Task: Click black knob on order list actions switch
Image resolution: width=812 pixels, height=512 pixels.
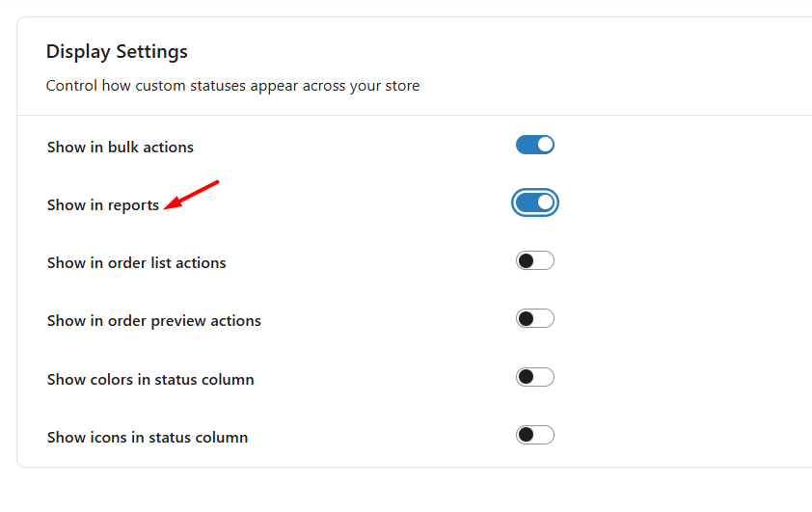Action: pyautogui.click(x=527, y=260)
